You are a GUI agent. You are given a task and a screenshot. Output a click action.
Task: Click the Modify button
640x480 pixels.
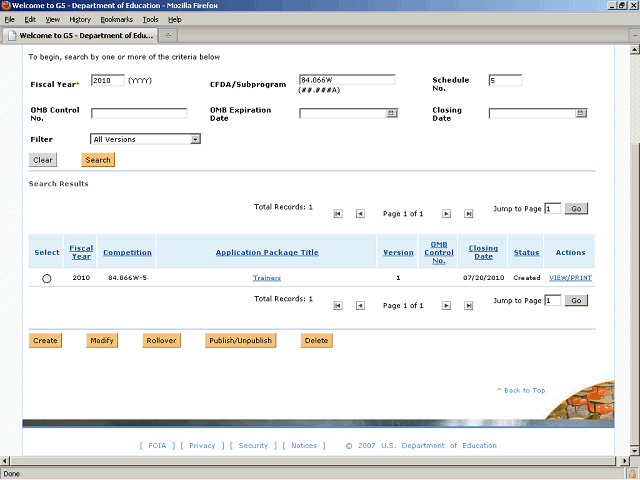coord(102,340)
